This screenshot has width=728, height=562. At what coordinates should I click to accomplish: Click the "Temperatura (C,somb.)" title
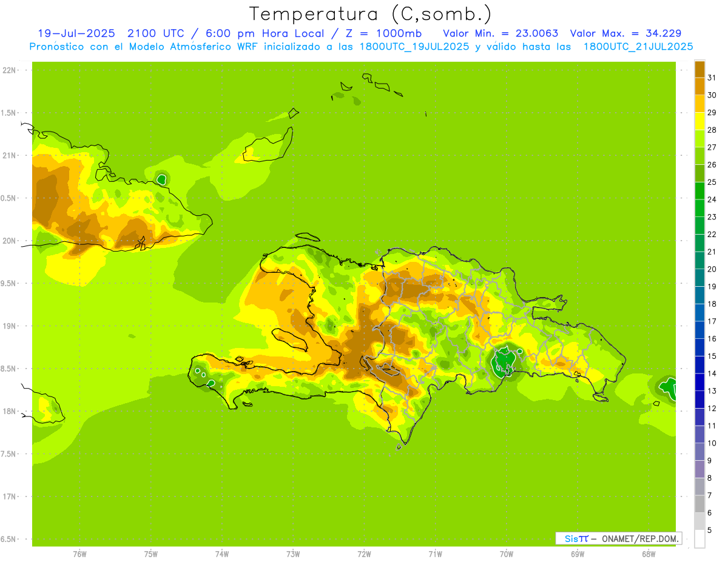[x=370, y=14]
